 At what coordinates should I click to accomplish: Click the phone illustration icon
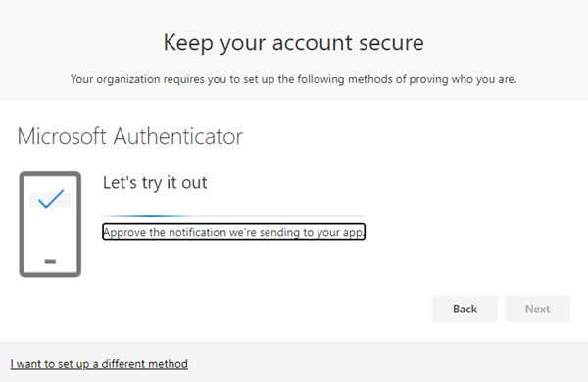tap(50, 224)
